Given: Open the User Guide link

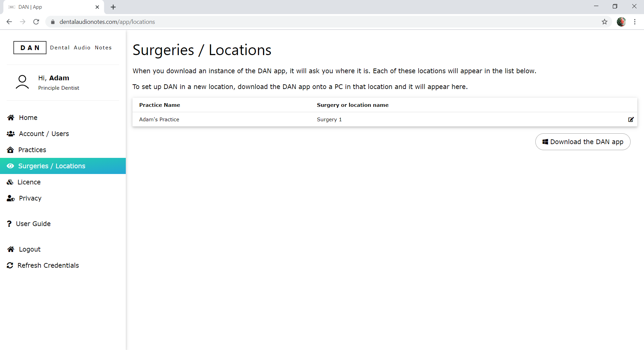Looking at the screenshot, I should (x=33, y=224).
